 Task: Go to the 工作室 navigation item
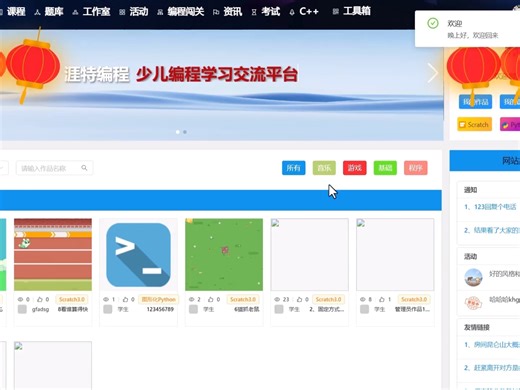pos(96,12)
